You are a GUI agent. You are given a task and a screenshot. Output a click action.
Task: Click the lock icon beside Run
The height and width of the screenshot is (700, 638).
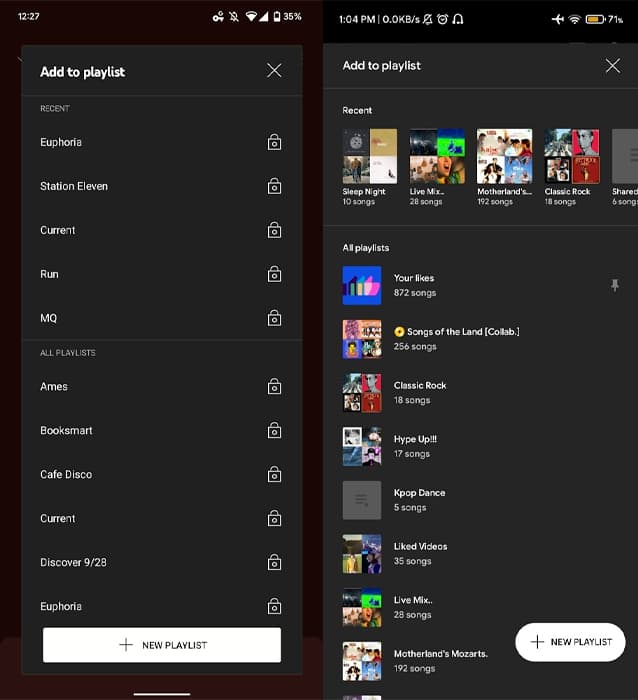click(274, 274)
